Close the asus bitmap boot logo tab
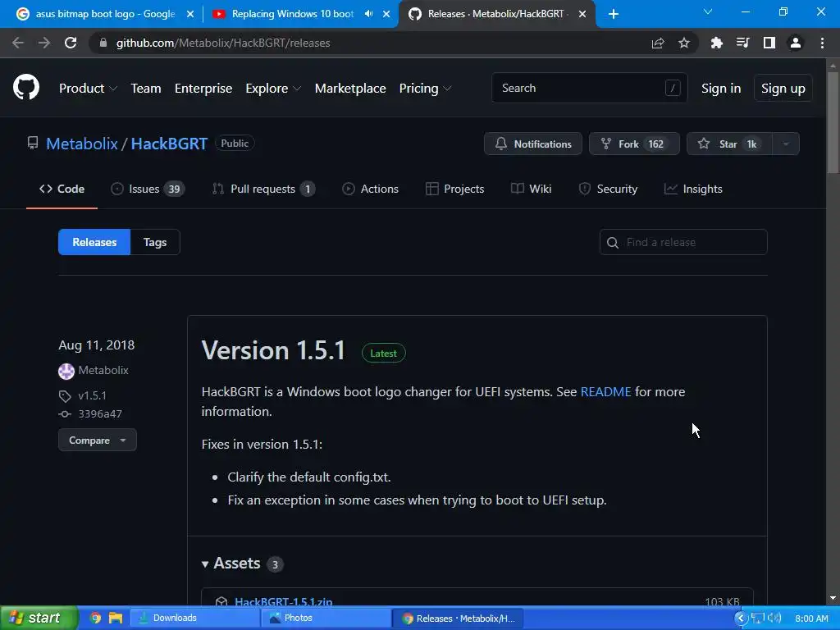Screen dimensions: 840x630 point(190,14)
